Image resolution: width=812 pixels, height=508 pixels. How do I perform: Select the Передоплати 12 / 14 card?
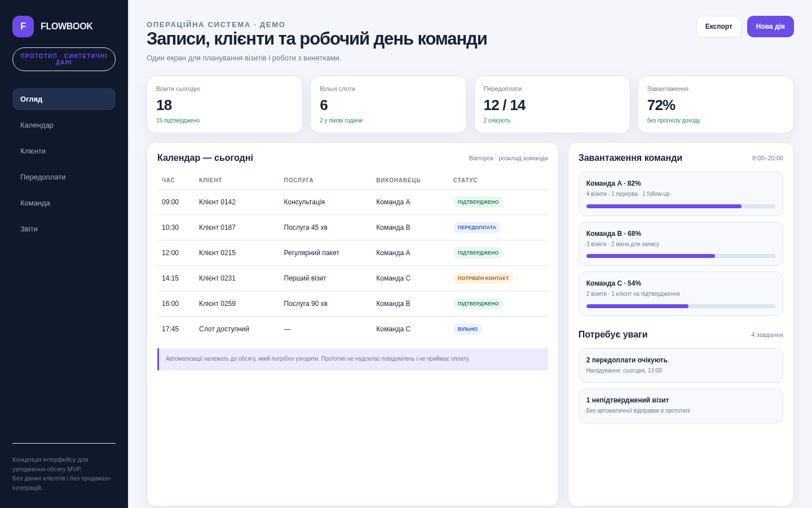coord(552,104)
